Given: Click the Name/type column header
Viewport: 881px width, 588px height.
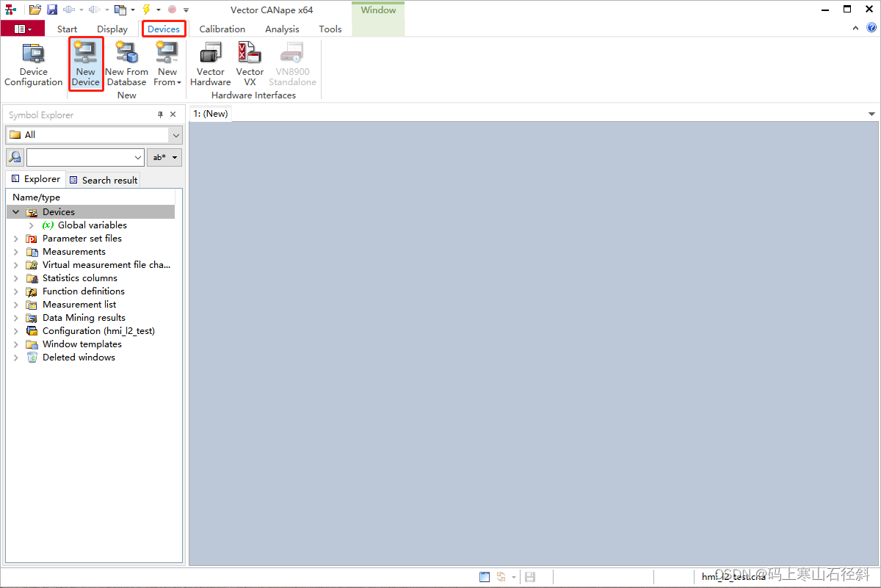Looking at the screenshot, I should pos(91,197).
